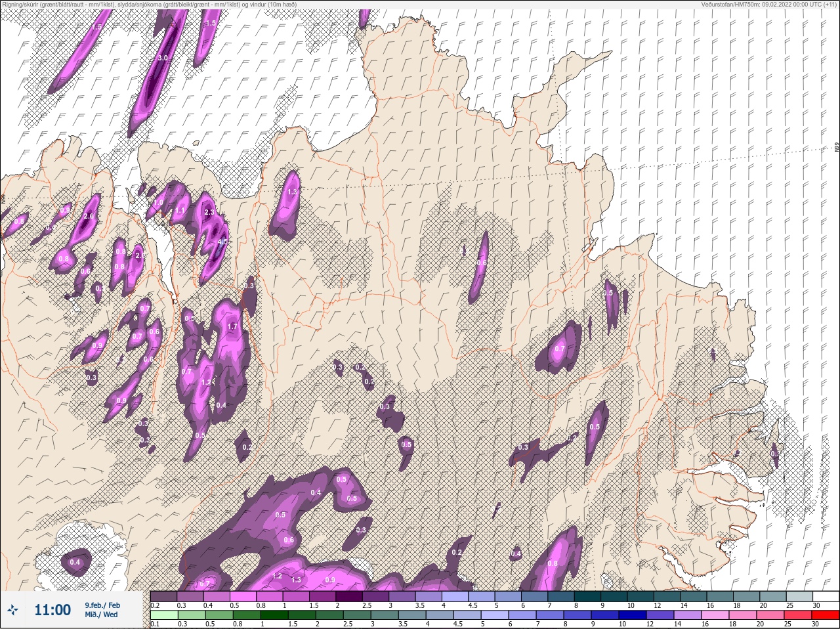The width and height of the screenshot is (840, 629).
Task: Click the "0.1" label on the lower legend scale
Action: (154, 624)
